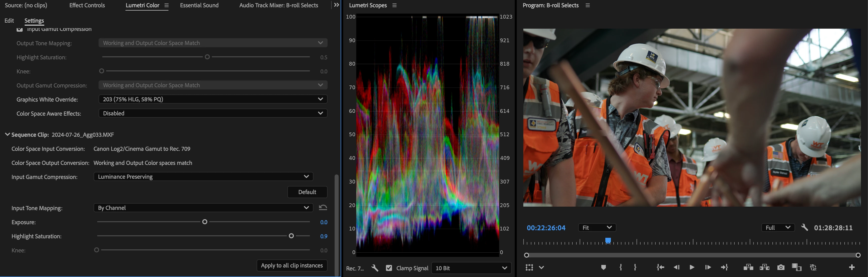The width and height of the screenshot is (868, 277).
Task: Click the Apply to all clip instances button
Action: (291, 265)
